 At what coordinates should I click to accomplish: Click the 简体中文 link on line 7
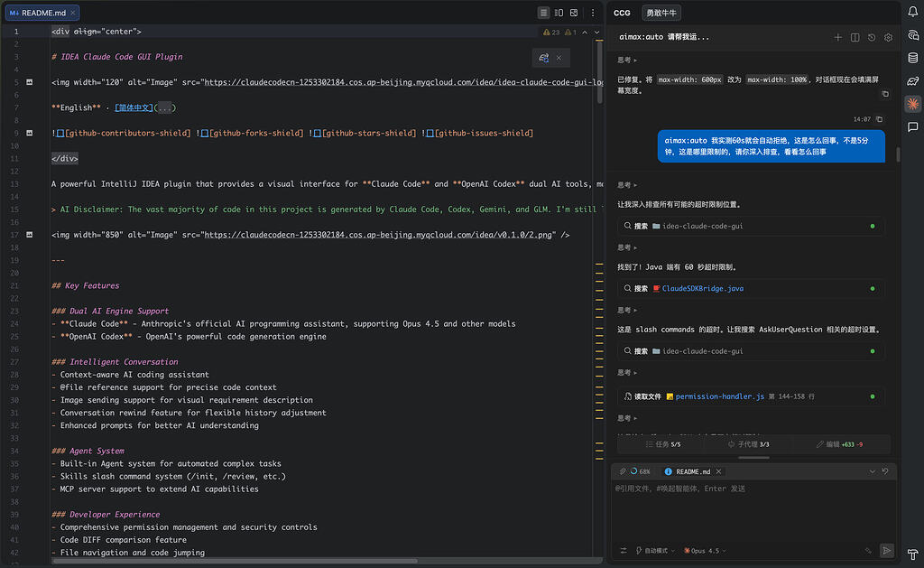click(134, 108)
